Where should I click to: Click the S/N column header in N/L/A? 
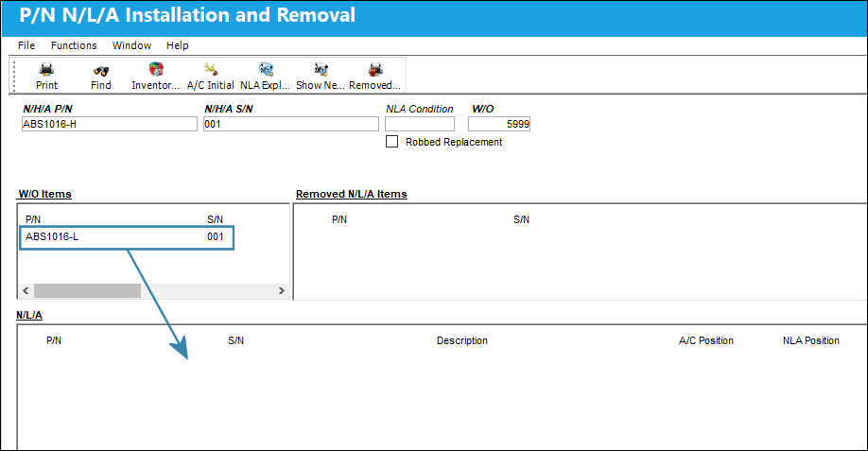click(235, 341)
